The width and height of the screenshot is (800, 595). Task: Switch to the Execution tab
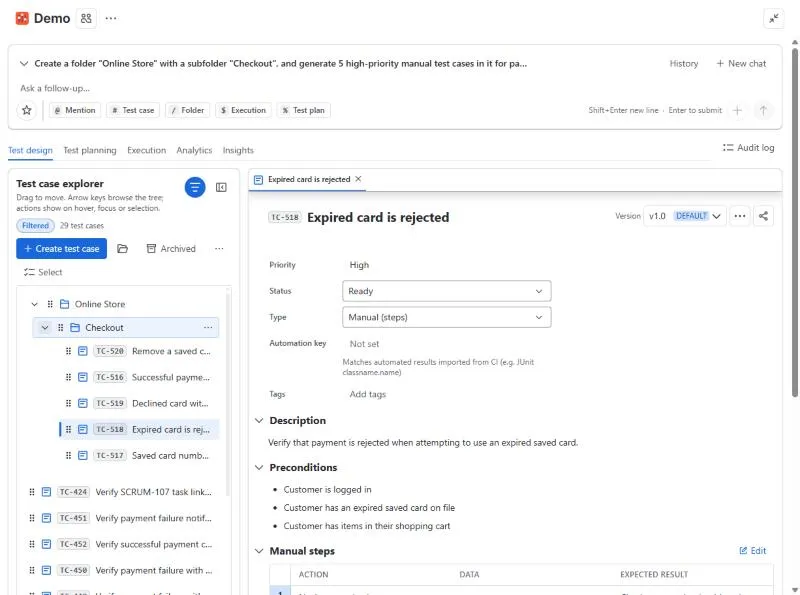(x=146, y=150)
